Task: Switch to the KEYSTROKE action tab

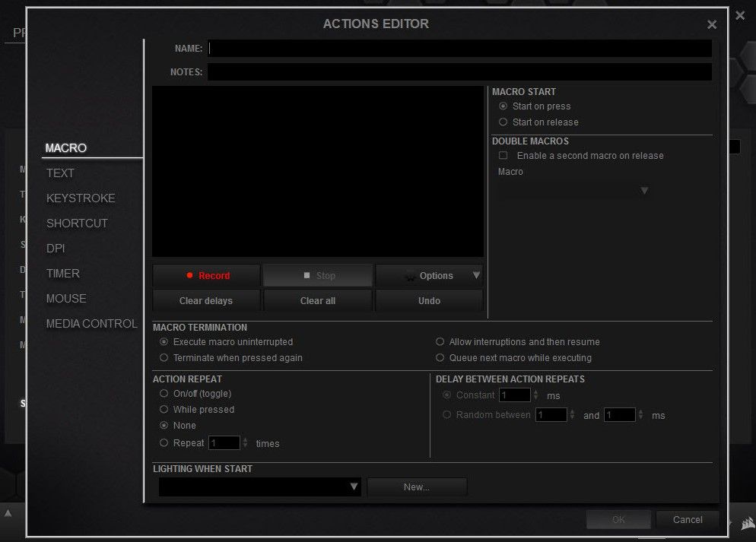Action: pos(81,198)
